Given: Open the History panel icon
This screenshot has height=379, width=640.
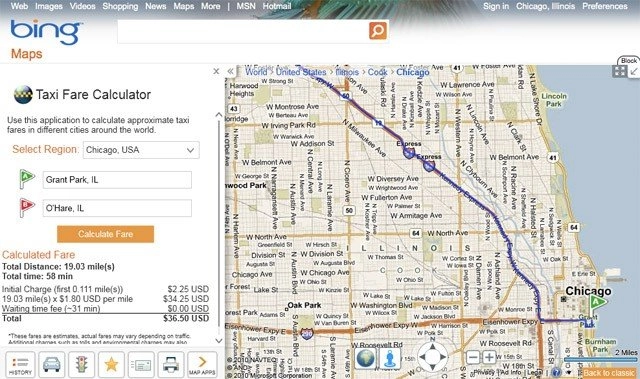Looking at the screenshot, I should (20, 364).
